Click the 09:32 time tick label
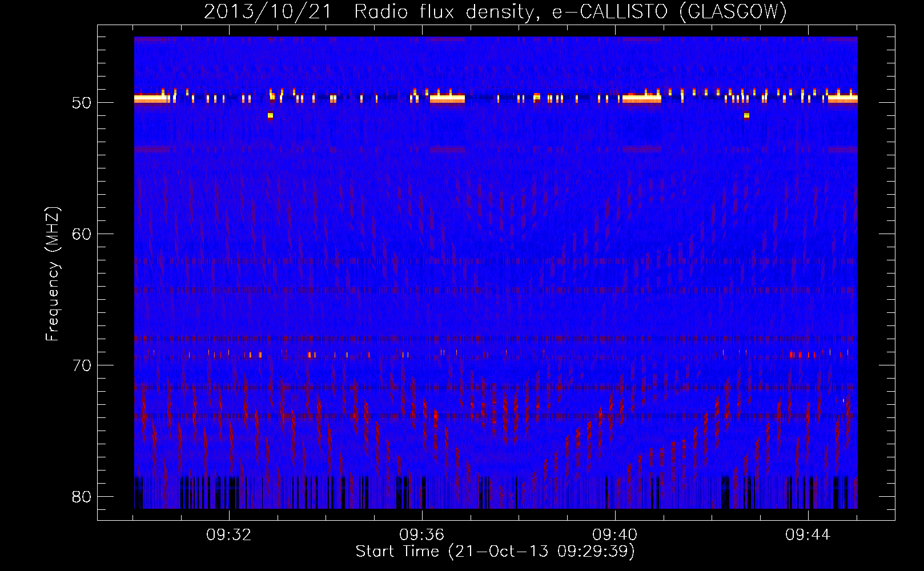This screenshot has height=571, width=924. pyautogui.click(x=229, y=535)
